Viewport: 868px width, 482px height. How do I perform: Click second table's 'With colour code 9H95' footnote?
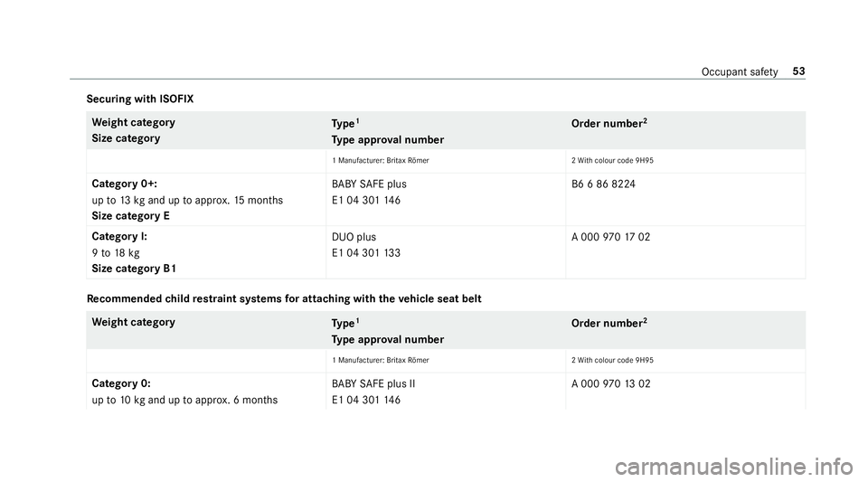[x=612, y=360]
